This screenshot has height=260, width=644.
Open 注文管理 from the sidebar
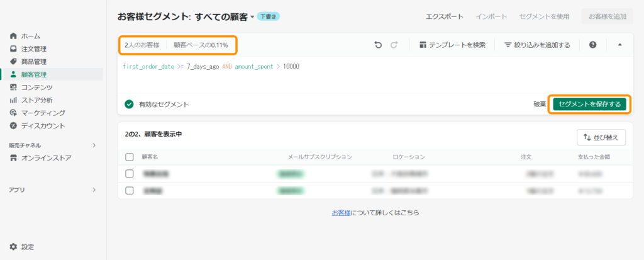tap(33, 48)
